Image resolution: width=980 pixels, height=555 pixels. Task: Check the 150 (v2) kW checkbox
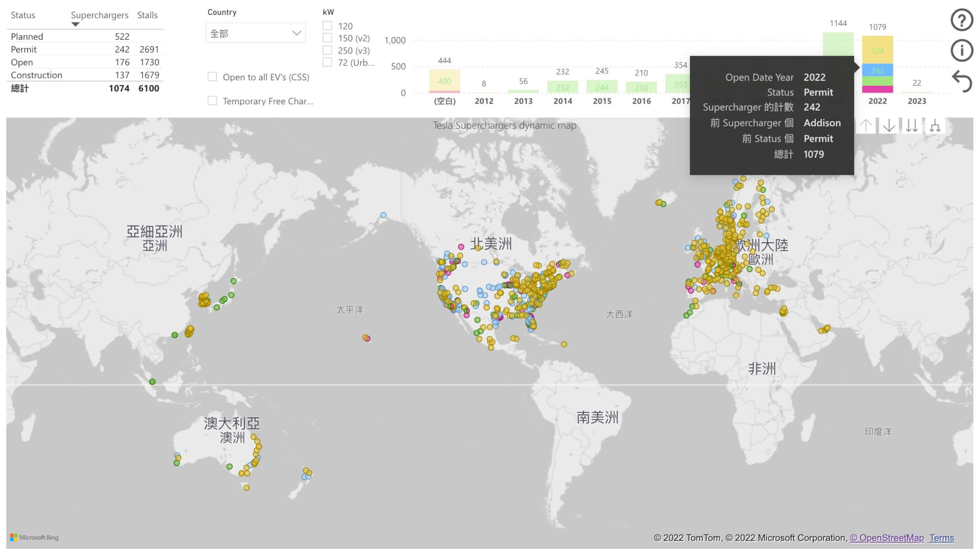coord(327,38)
